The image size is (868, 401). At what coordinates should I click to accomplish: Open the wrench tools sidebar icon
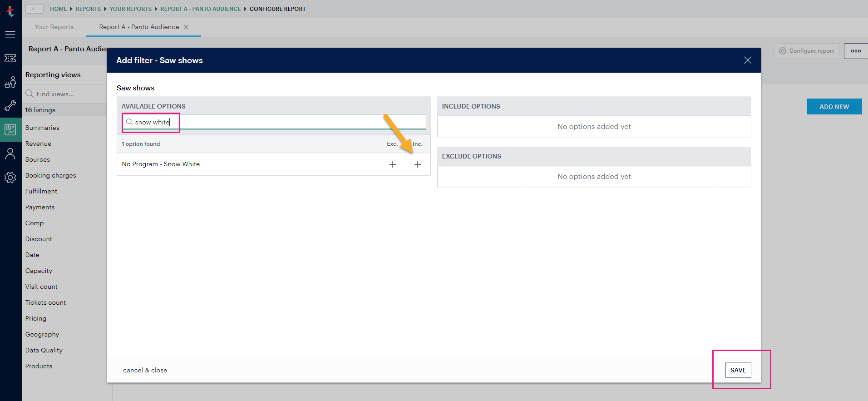click(x=10, y=106)
